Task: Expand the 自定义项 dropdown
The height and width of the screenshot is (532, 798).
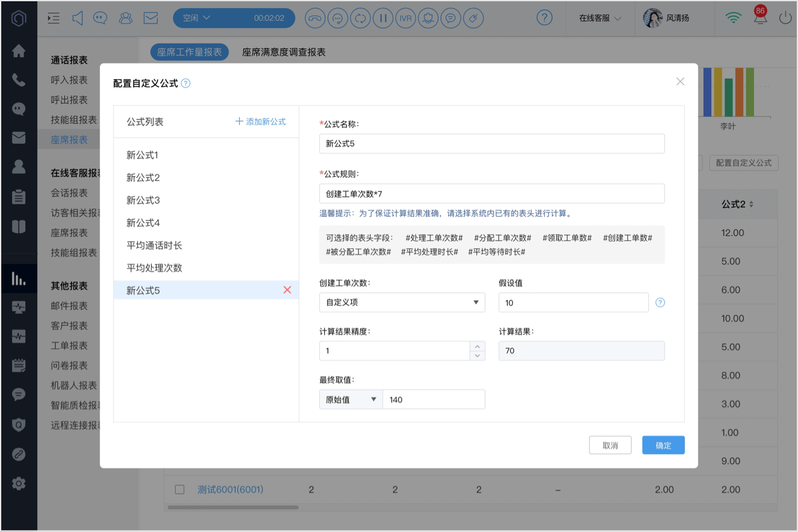Action: (x=402, y=302)
